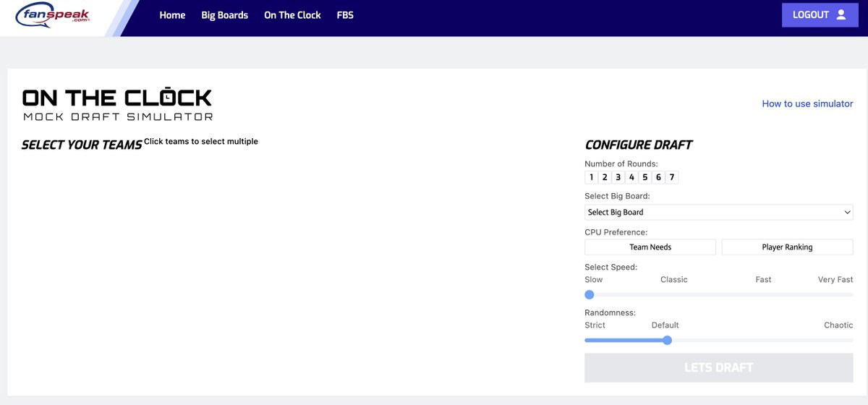Screen dimensions: 868x405
Task: Click the Randomness slider handle
Action: click(x=667, y=340)
